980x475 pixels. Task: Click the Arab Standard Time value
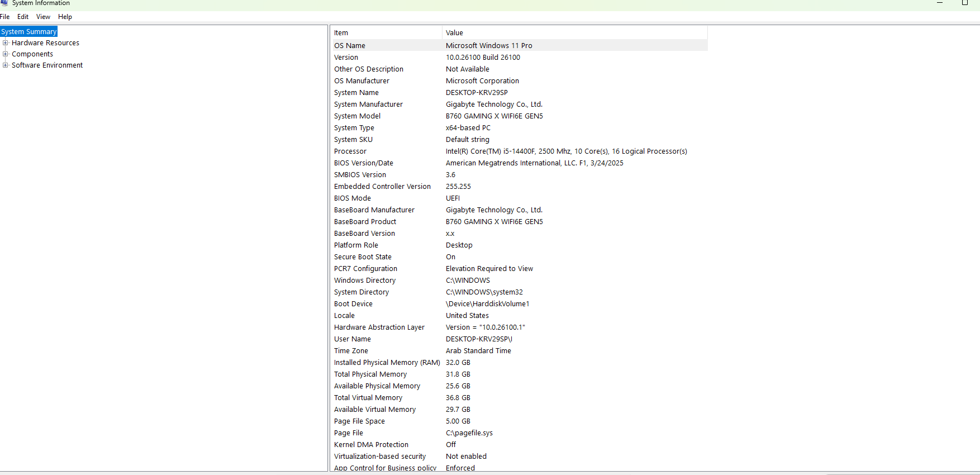click(478, 351)
